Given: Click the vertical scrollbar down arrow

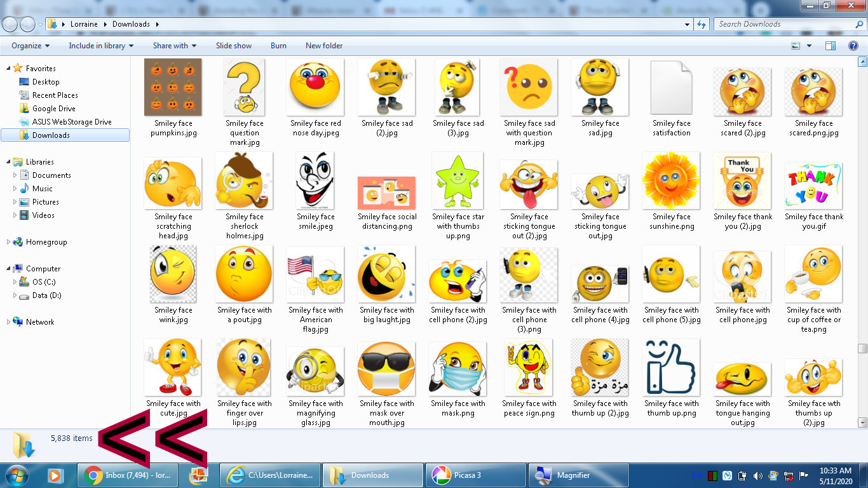Looking at the screenshot, I should [862, 422].
